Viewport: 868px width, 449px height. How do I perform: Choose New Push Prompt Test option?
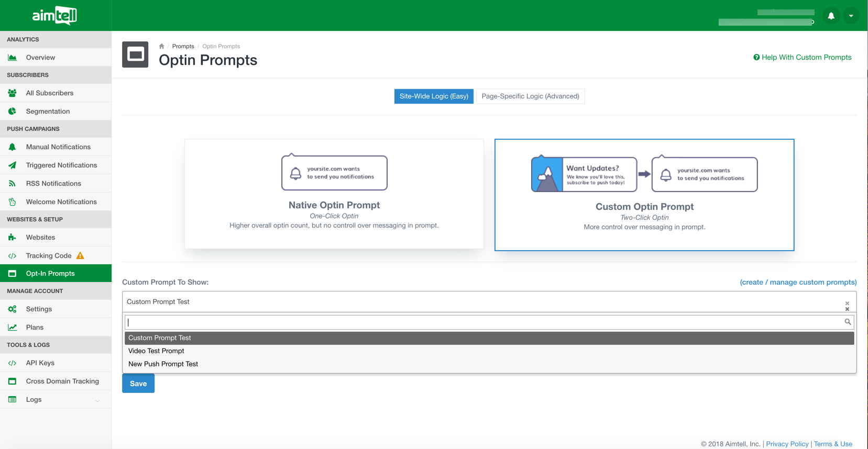point(489,364)
